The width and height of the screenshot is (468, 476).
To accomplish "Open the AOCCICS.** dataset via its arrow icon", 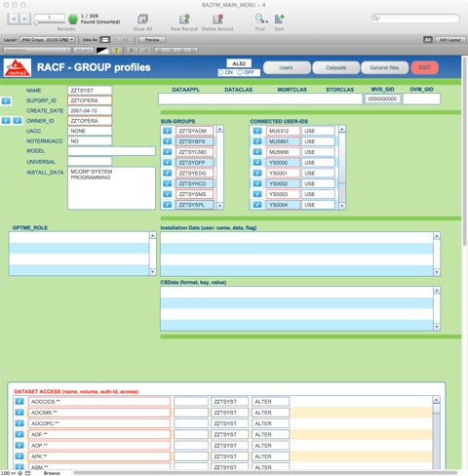I will click(19, 402).
